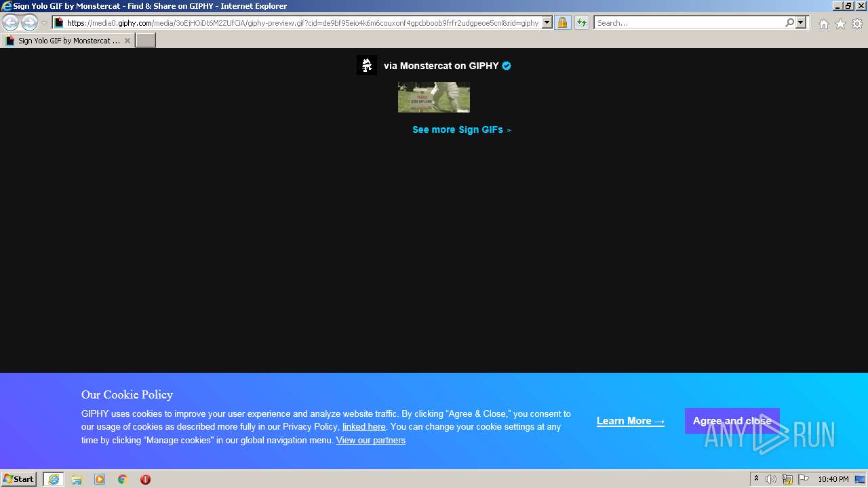Screen dimensions: 868x488
Task: View the security report lock icon
Action: pyautogui.click(x=562, y=22)
